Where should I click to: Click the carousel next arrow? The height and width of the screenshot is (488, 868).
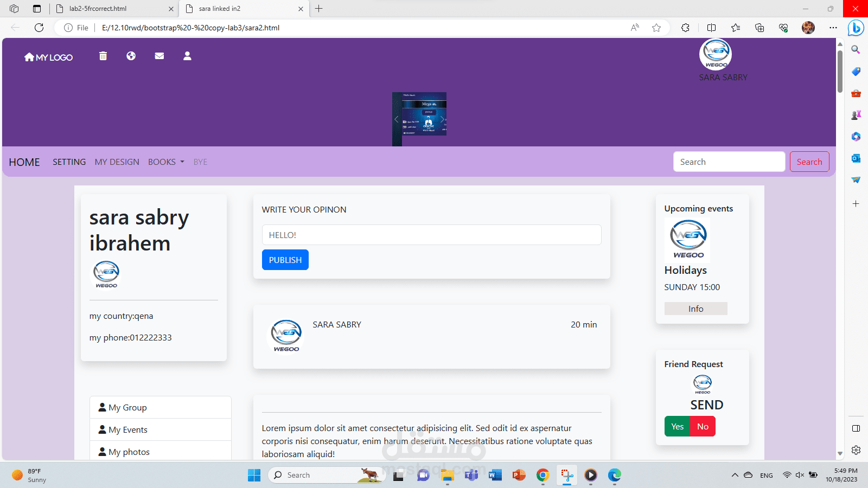click(x=442, y=119)
